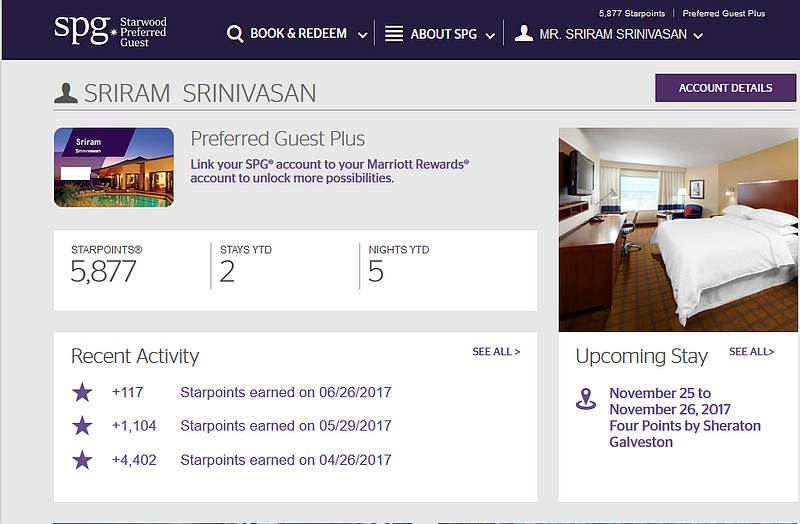Click the +1,104 points amount

click(134, 426)
